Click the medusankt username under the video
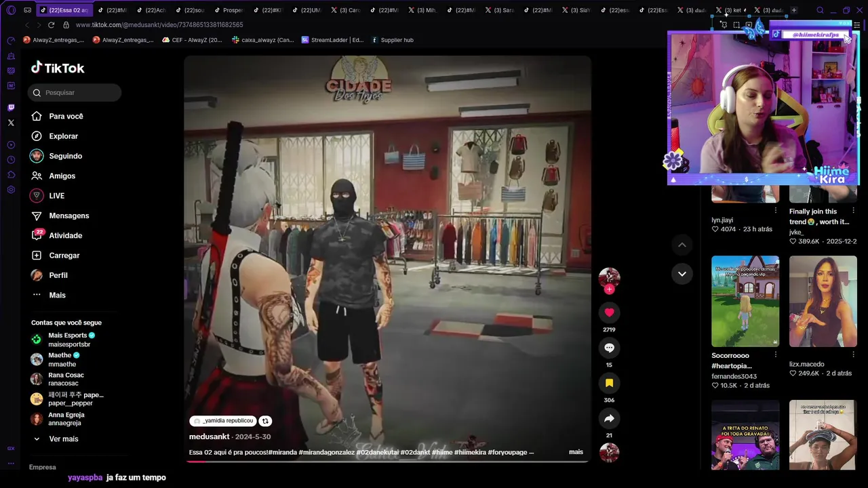The height and width of the screenshot is (488, 868). (209, 436)
